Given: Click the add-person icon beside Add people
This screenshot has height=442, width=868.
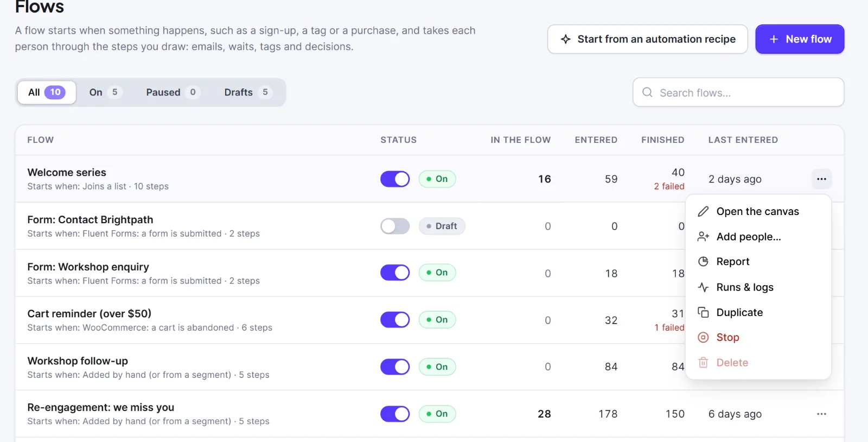Looking at the screenshot, I should [x=703, y=236].
